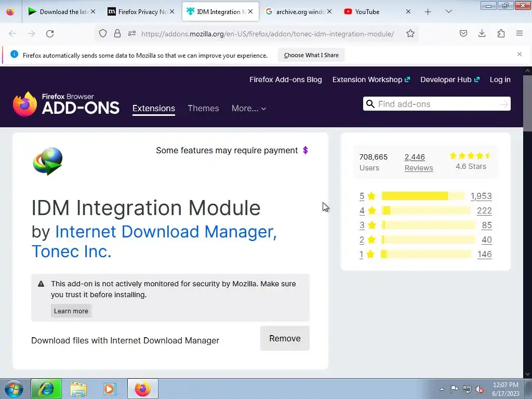Click the Firefox Browser ADD-ONS logo
The width and height of the screenshot is (532, 399).
click(66, 104)
